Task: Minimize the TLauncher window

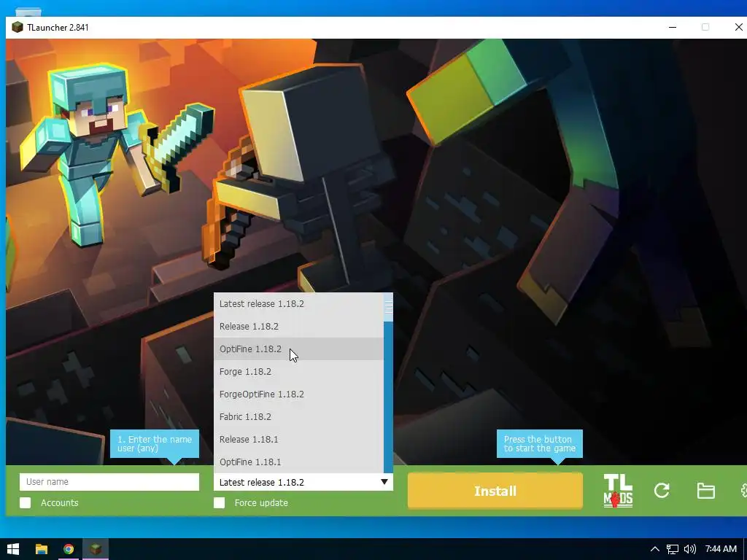Action: tap(673, 27)
